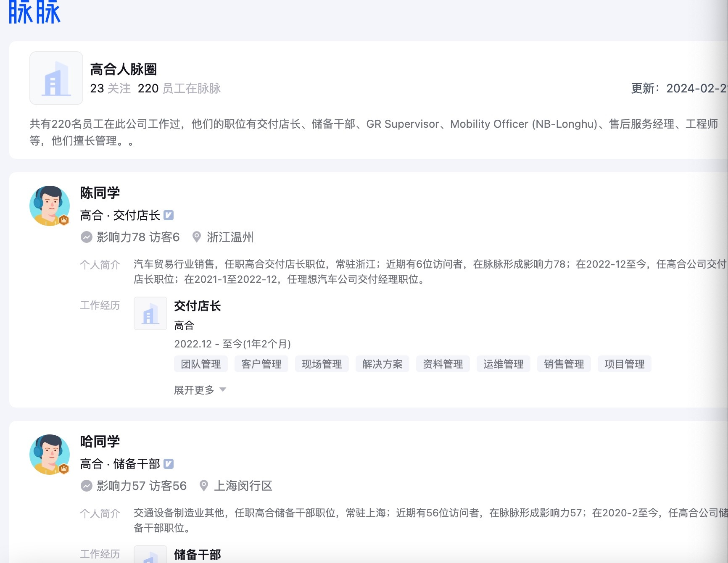Image resolution: width=728 pixels, height=563 pixels.
Task: Click 交付店长 job heading in work history
Action: (x=198, y=306)
